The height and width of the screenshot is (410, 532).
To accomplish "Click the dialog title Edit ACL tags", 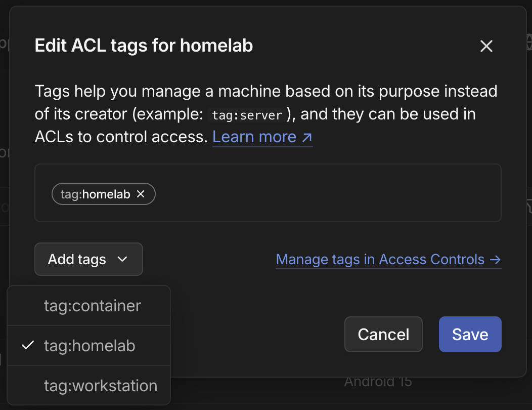I will [x=144, y=46].
